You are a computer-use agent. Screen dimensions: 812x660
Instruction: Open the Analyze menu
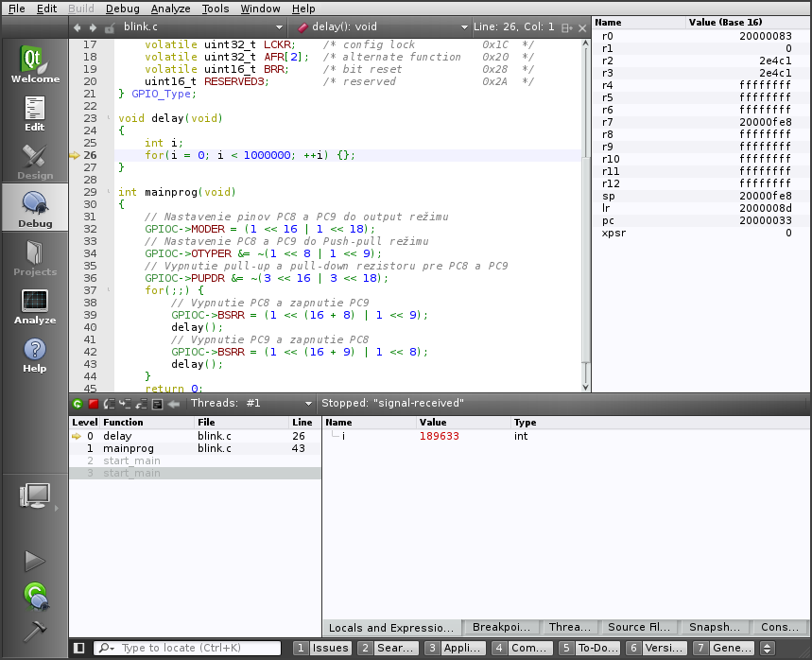pos(170,9)
